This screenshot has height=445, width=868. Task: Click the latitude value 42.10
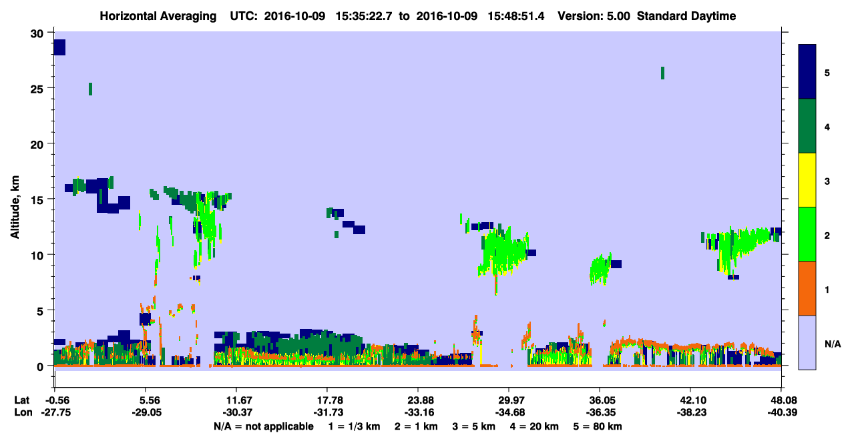[x=690, y=400]
